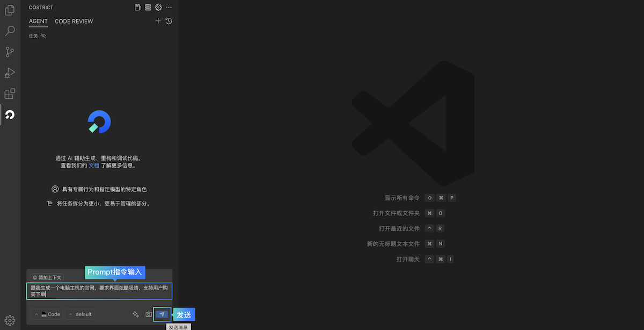Open the 文档 documentation link

tap(94, 165)
